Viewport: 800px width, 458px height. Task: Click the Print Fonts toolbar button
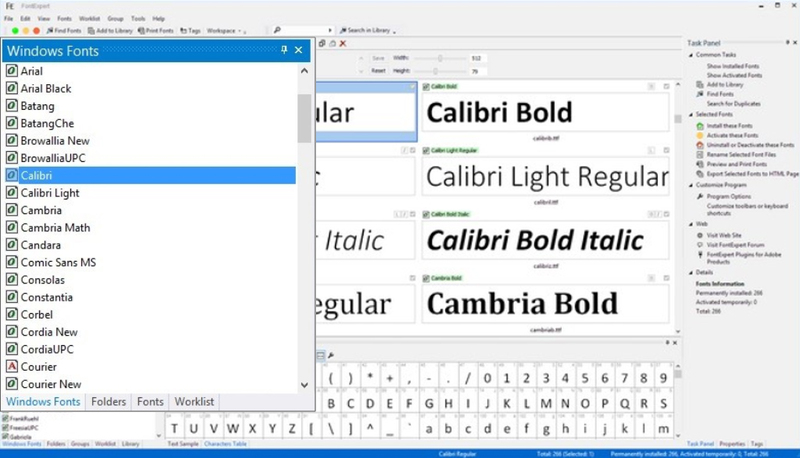pos(156,31)
